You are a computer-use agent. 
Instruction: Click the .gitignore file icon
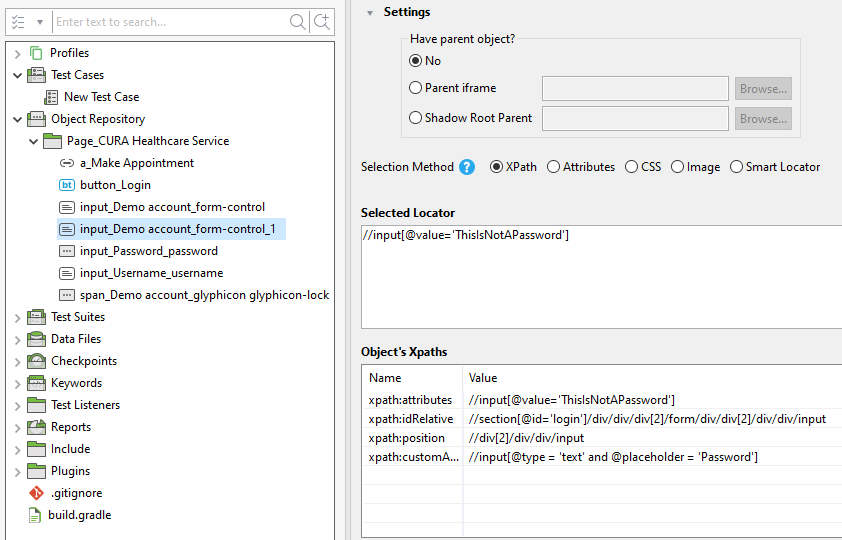click(x=36, y=493)
